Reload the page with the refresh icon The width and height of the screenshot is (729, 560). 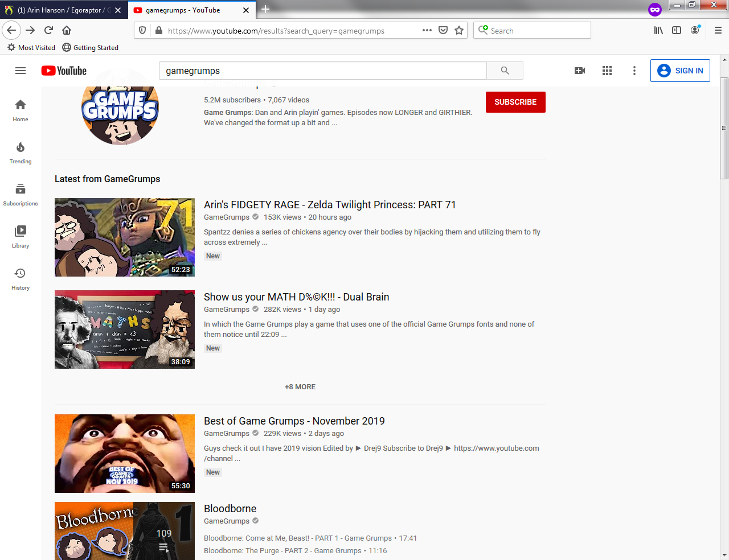(x=48, y=30)
